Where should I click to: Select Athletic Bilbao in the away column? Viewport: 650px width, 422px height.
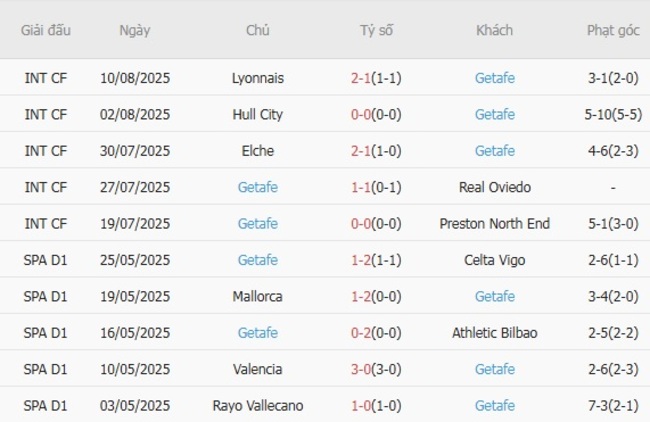point(494,333)
